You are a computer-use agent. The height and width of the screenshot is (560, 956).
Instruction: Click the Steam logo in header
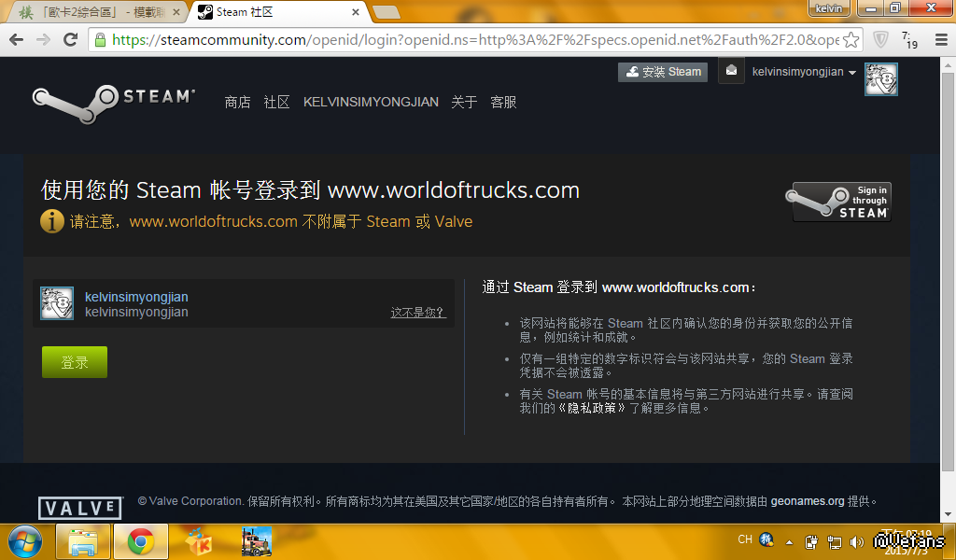pos(113,99)
